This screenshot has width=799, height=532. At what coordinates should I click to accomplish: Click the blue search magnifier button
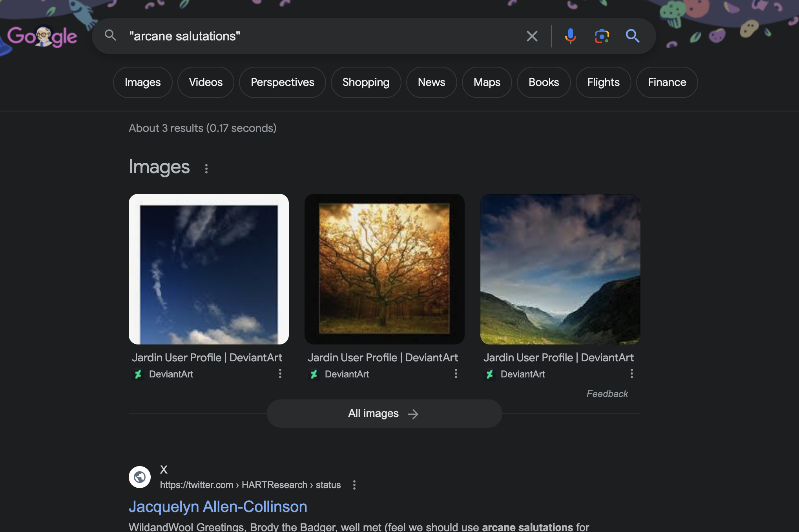(x=632, y=36)
